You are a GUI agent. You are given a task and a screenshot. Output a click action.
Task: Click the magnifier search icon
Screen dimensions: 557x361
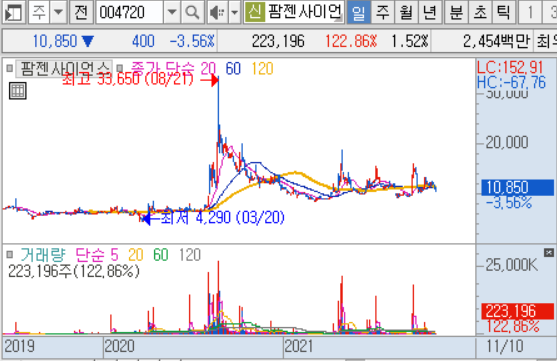point(192,12)
